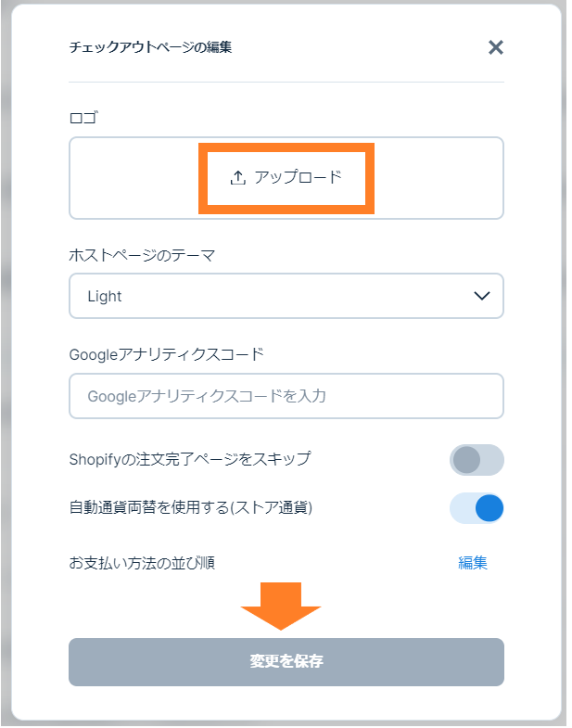
Task: Click the ロゴ section label
Action: [x=83, y=118]
